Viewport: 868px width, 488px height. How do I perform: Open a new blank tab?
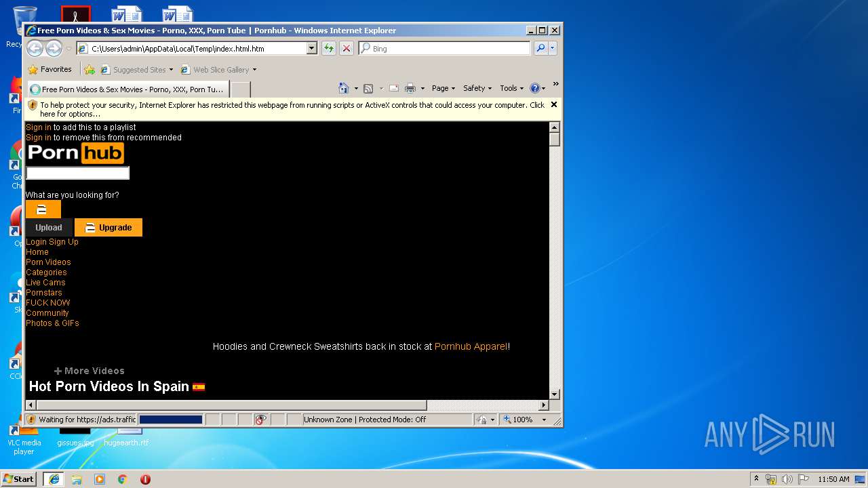click(241, 89)
